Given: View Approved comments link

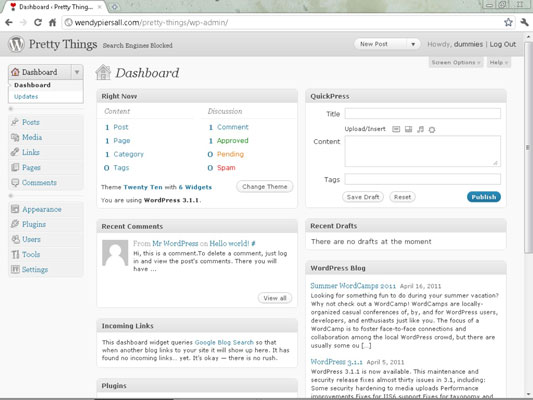Looking at the screenshot, I should [x=233, y=141].
